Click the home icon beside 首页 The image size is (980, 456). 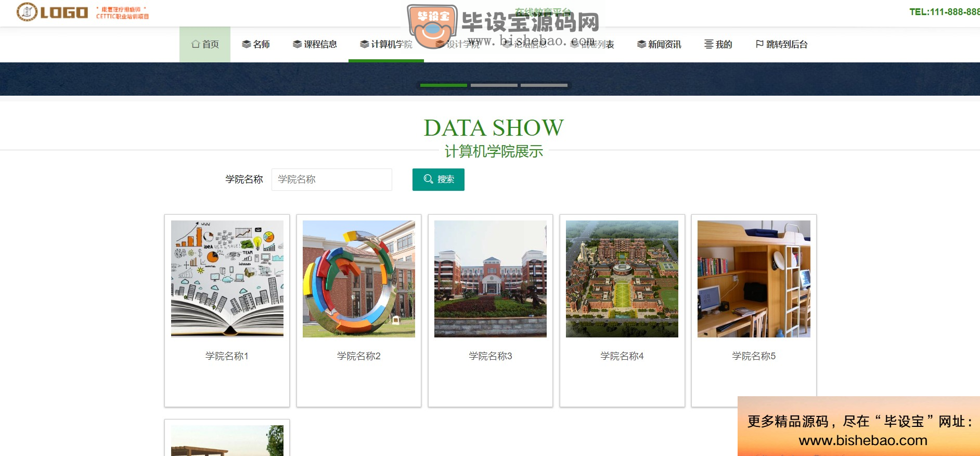[x=196, y=44]
